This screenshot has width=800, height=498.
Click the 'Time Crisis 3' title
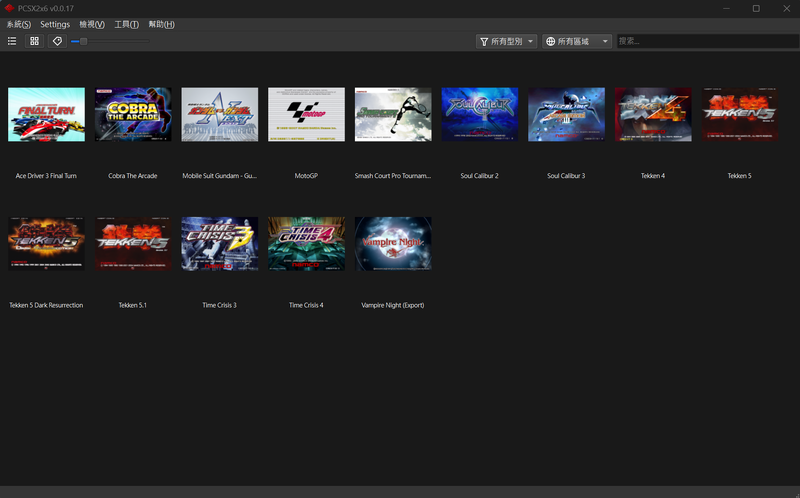pos(219,305)
